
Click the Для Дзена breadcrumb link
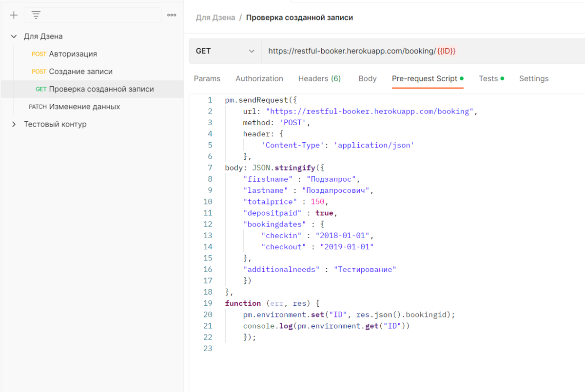coord(215,18)
